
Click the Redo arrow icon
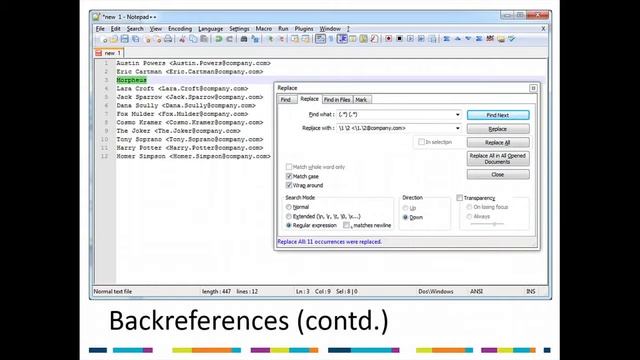(x=229, y=39)
